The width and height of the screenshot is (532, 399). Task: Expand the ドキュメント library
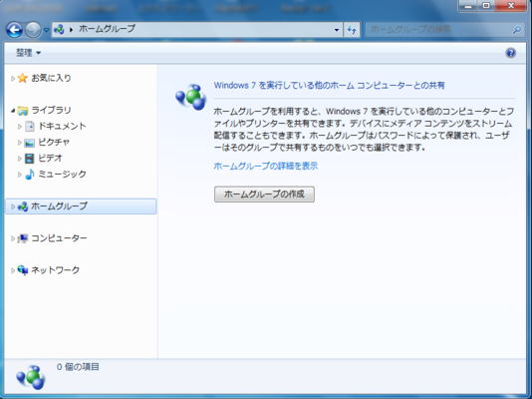pyautogui.click(x=19, y=127)
